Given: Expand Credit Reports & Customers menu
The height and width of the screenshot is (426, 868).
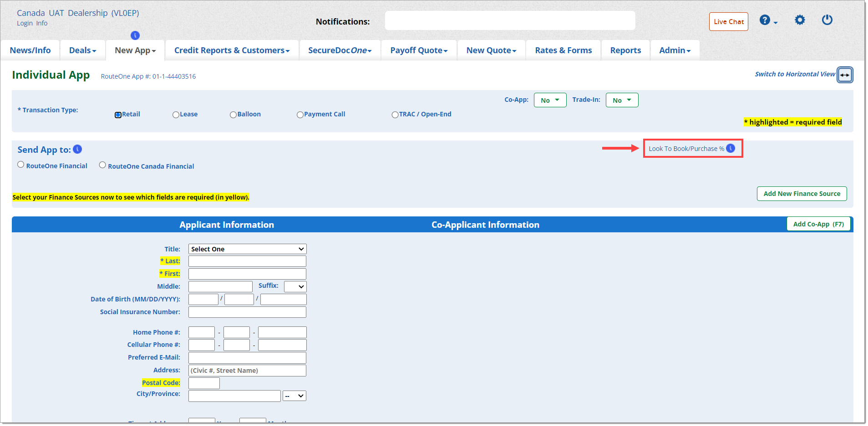Looking at the screenshot, I should pyautogui.click(x=232, y=50).
